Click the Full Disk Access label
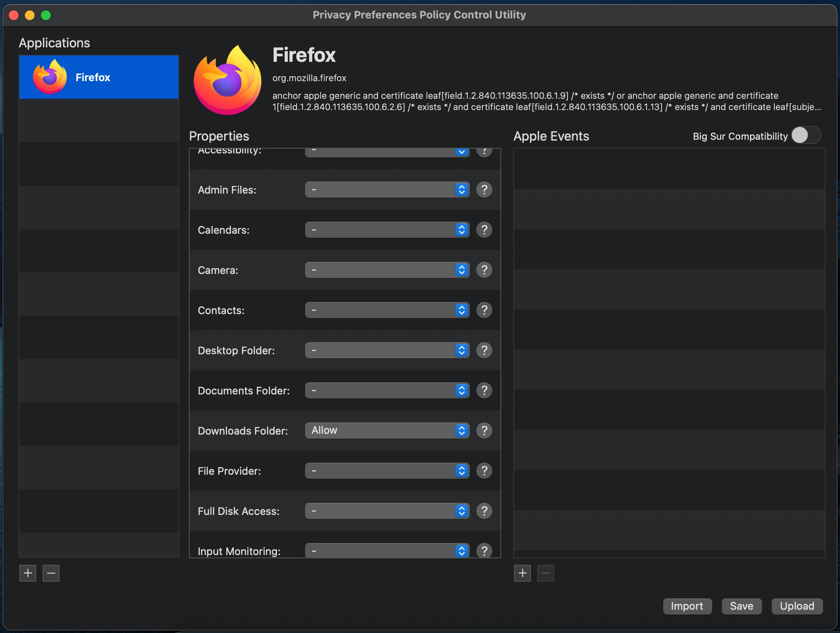The height and width of the screenshot is (633, 840). pos(238,511)
